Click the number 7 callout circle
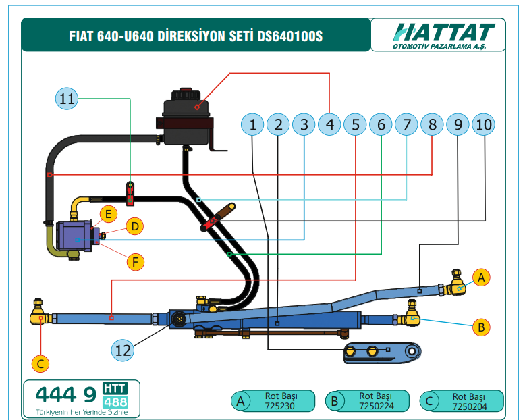The width and height of the screenshot is (525, 420). (x=406, y=125)
